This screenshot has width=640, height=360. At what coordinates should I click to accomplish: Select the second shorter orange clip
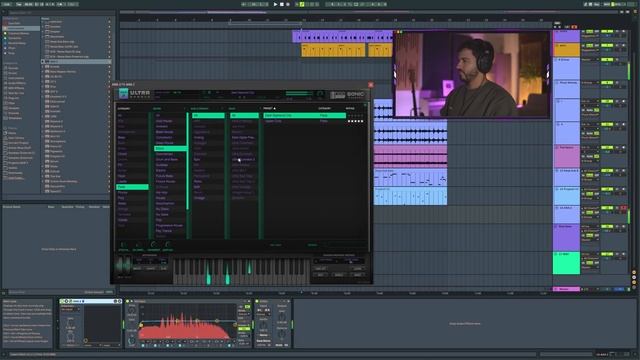[x=380, y=50]
